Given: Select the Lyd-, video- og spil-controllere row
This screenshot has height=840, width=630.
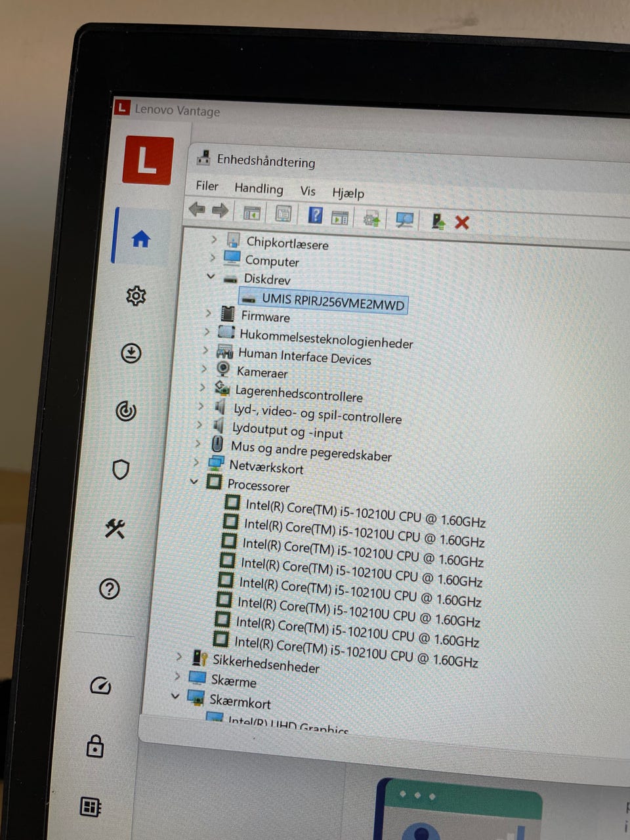Looking at the screenshot, I should click(317, 413).
